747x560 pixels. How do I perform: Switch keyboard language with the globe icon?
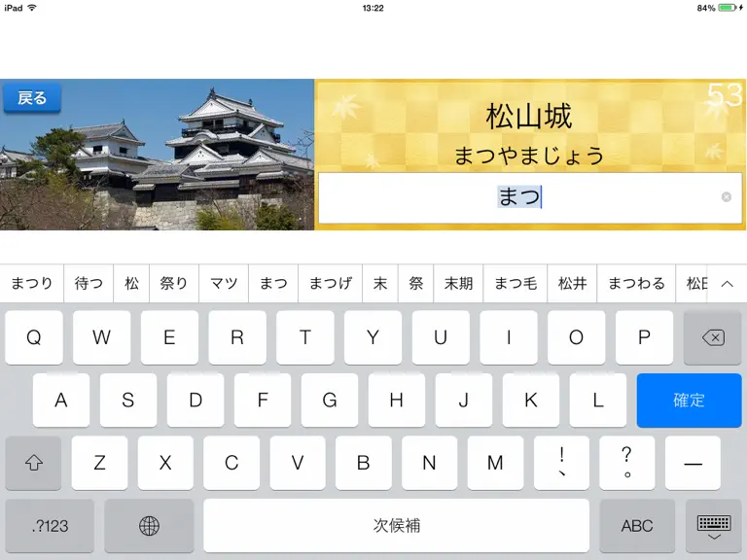point(149,526)
